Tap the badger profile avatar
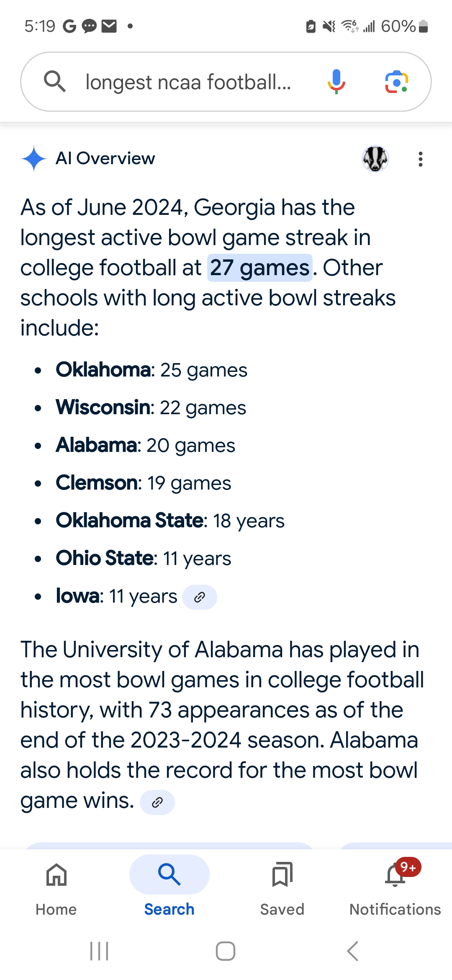The image size is (452, 980). click(375, 159)
